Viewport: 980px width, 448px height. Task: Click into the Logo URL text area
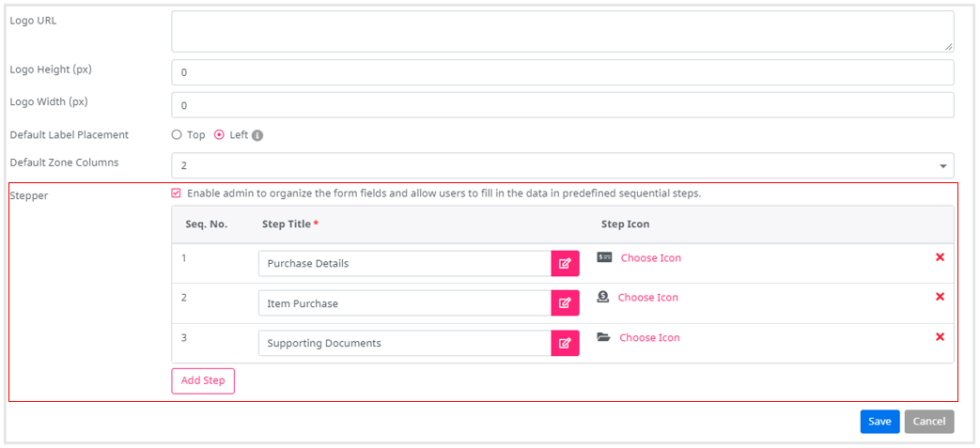point(562,31)
